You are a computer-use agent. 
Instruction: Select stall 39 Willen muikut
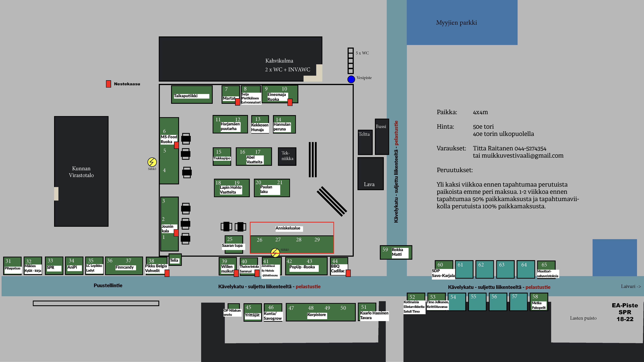pos(228,266)
